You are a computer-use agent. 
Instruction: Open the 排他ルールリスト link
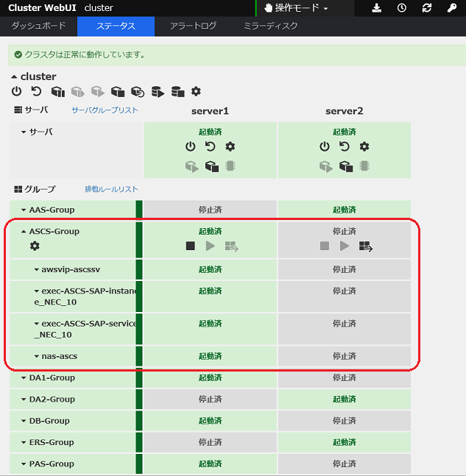[111, 189]
